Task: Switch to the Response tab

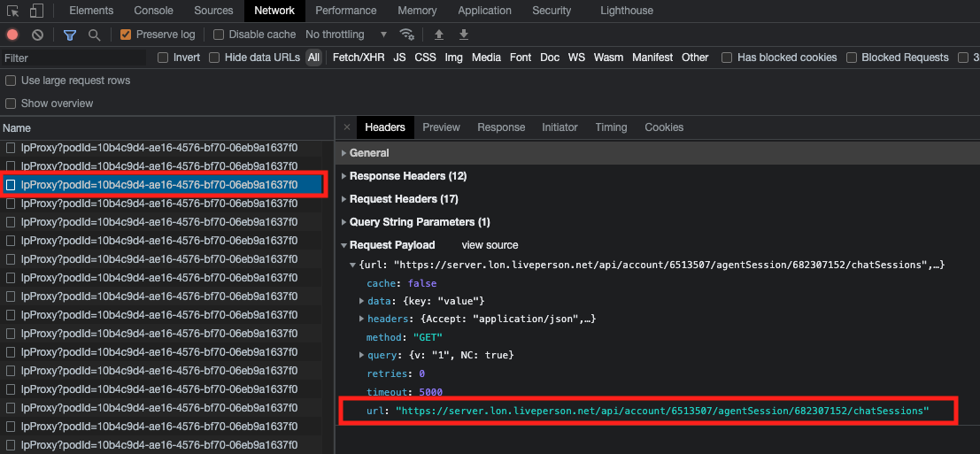Action: pyautogui.click(x=501, y=127)
